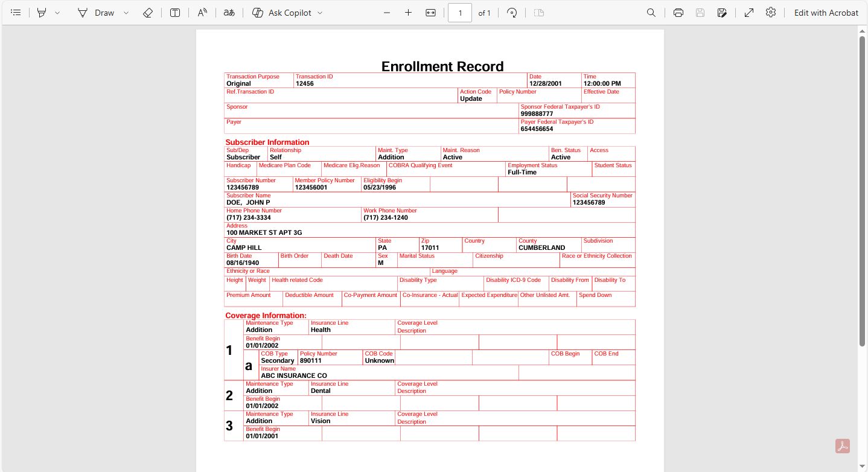
Task: Click insurance line Dental
Action: point(321,391)
